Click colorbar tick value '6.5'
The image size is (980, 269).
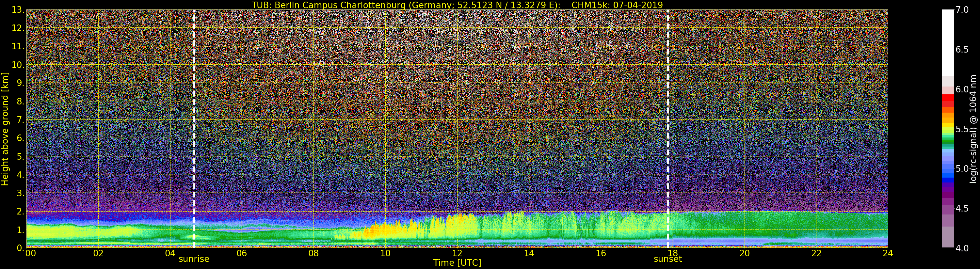click(962, 50)
